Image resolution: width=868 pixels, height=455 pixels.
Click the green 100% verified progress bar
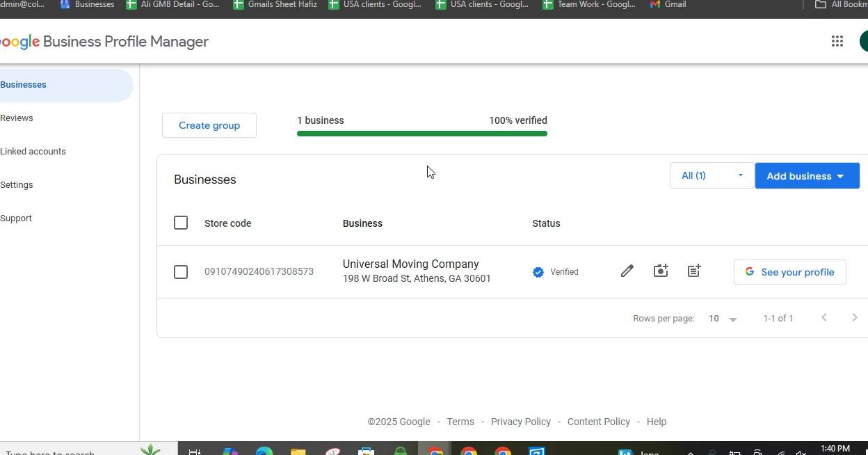(x=422, y=134)
